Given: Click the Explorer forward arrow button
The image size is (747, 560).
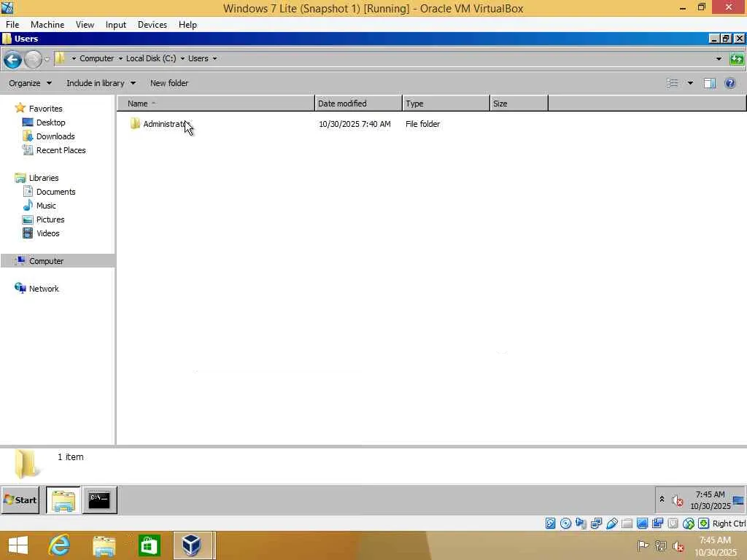Looking at the screenshot, I should click(x=33, y=60).
